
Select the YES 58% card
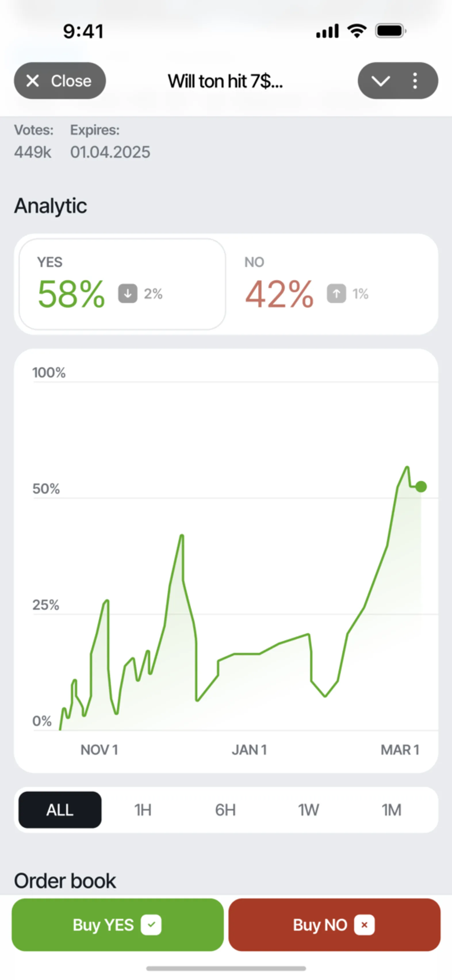(122, 284)
